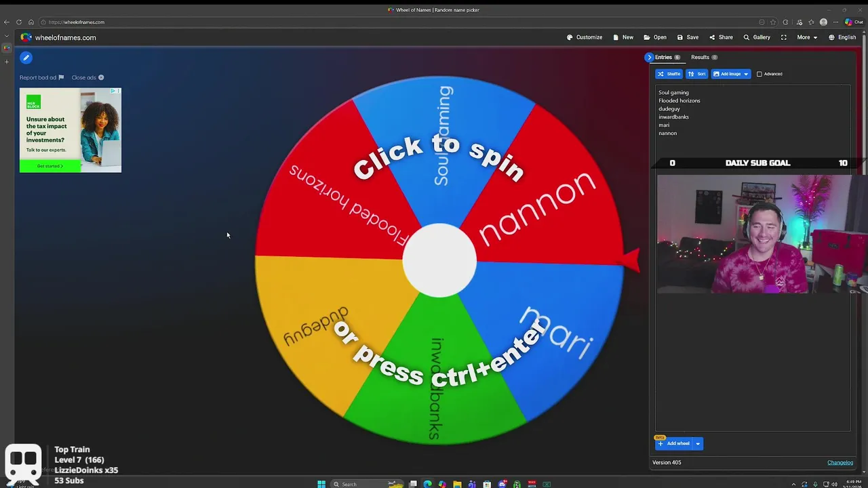Click the 'Flooded horizons' entry text
The height and width of the screenshot is (488, 868).
click(x=679, y=100)
